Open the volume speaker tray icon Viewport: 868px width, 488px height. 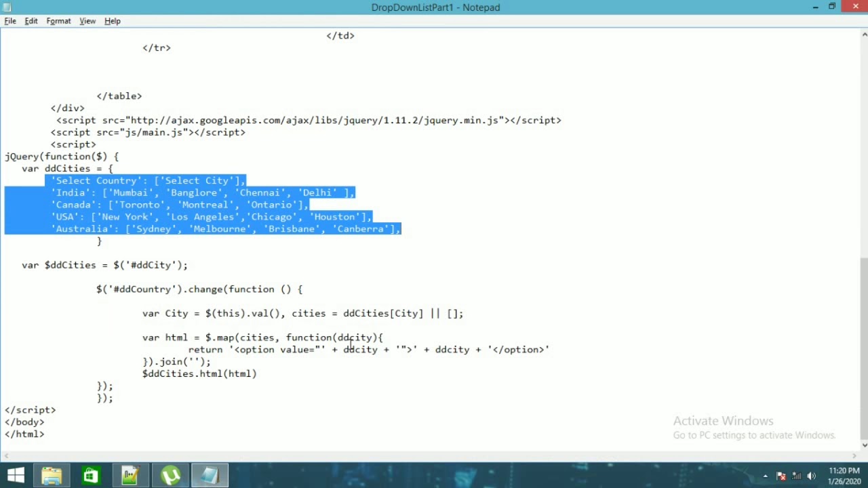(x=811, y=476)
